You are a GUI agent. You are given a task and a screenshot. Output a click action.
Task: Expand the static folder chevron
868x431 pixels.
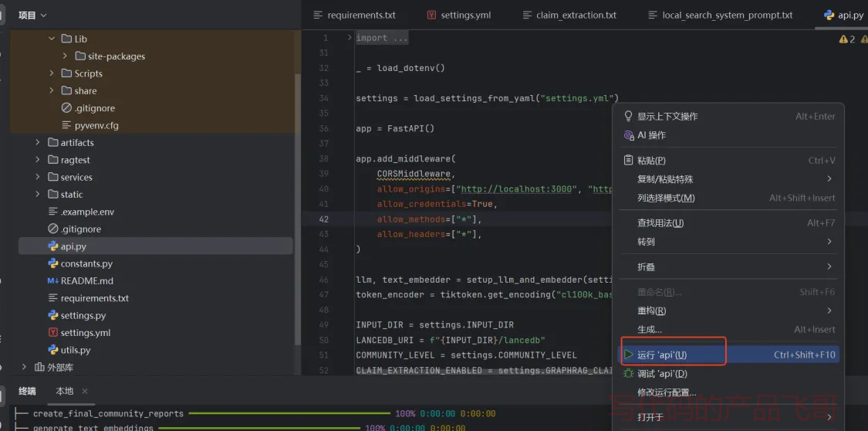(x=38, y=195)
